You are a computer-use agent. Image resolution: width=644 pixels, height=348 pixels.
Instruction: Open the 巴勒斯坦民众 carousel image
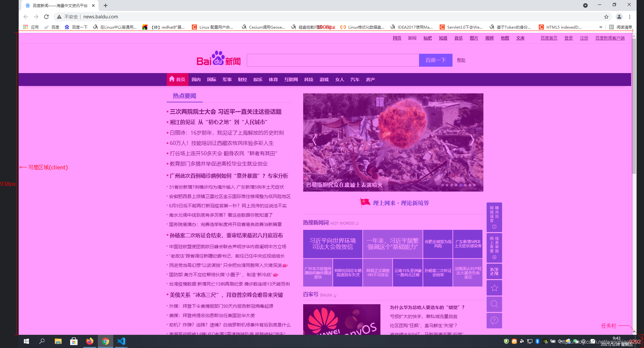[x=393, y=142]
